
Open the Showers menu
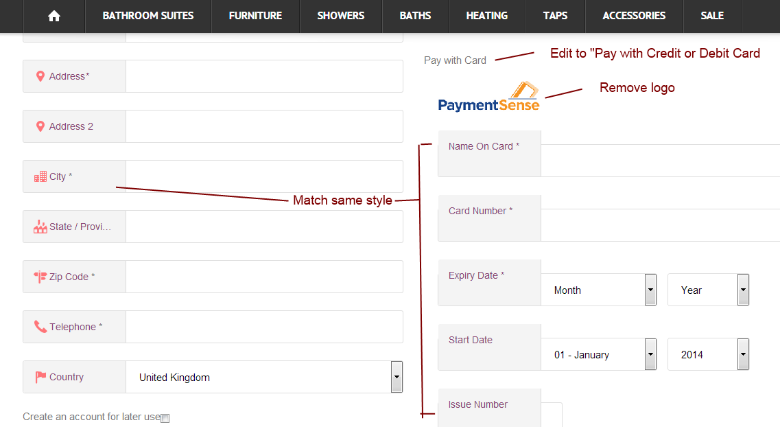(x=341, y=16)
